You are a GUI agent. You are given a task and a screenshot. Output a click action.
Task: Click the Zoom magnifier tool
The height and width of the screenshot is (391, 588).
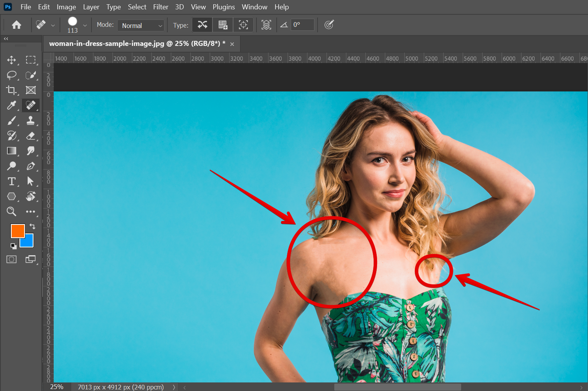click(11, 212)
